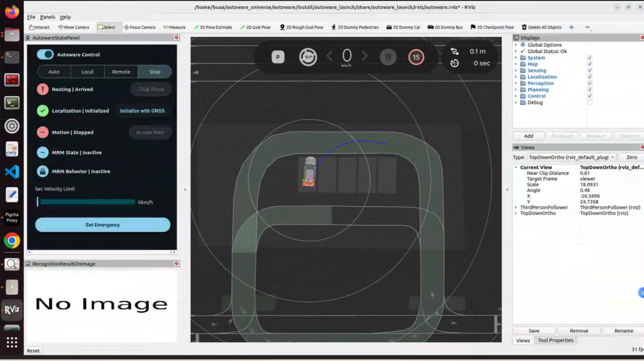This screenshot has height=361, width=644.
Task: Click the Save view button
Action: coord(534,331)
